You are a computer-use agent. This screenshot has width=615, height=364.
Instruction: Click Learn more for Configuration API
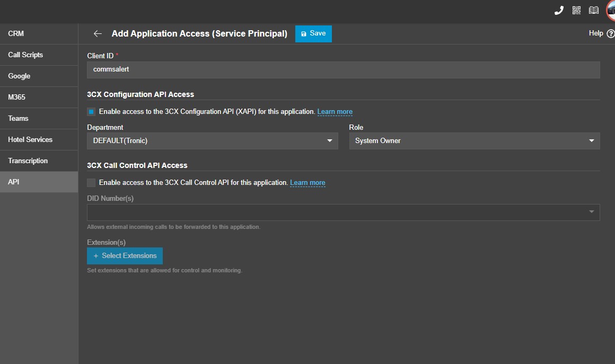pos(335,112)
